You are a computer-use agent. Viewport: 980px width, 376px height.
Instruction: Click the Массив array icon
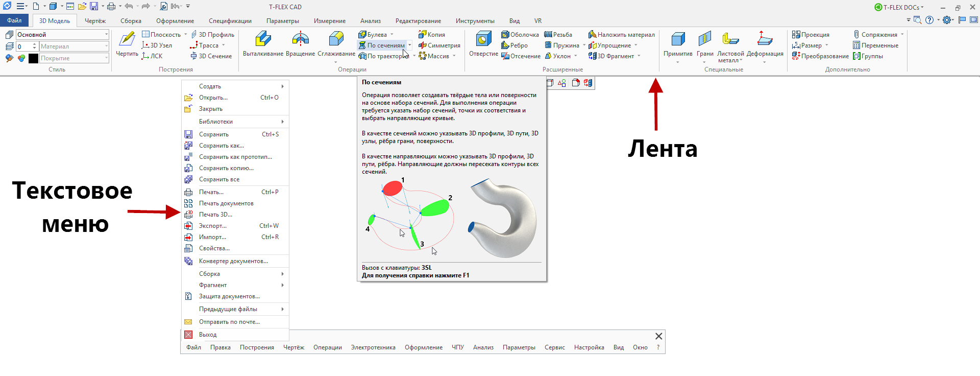click(x=423, y=56)
